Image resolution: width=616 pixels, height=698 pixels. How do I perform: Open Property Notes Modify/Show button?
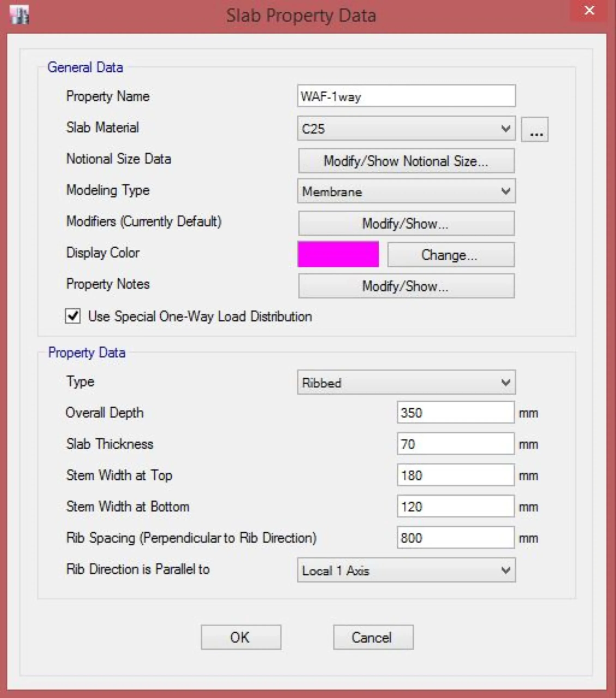pyautogui.click(x=406, y=286)
